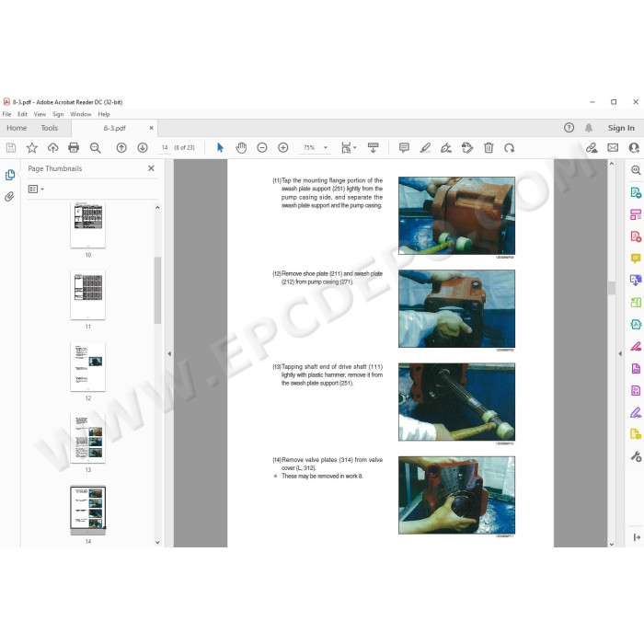Open search tool in right pane

[636, 170]
